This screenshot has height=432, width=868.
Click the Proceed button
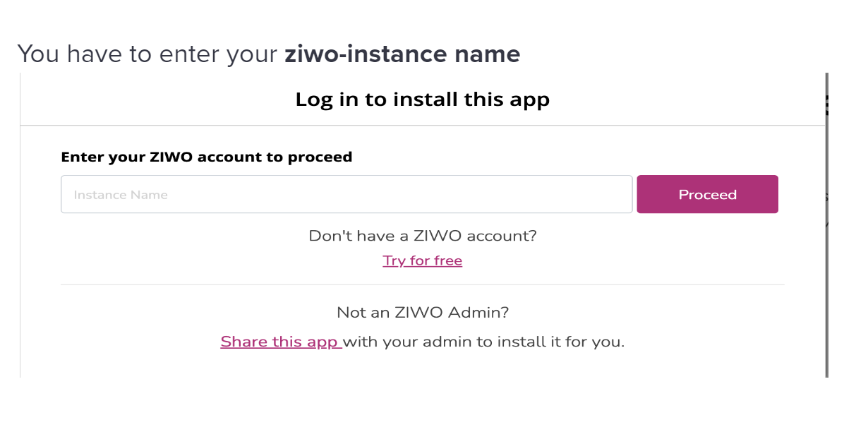click(707, 194)
